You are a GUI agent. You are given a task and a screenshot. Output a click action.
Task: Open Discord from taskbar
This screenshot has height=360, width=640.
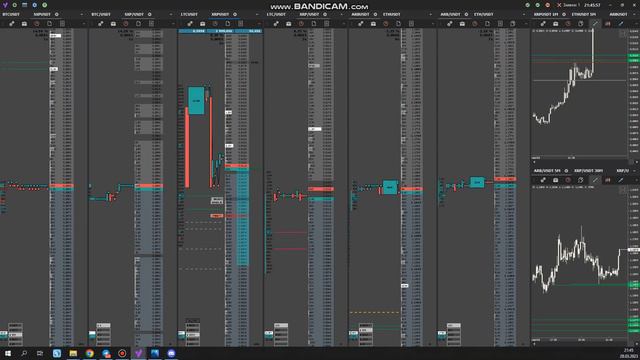pyautogui.click(x=171, y=353)
